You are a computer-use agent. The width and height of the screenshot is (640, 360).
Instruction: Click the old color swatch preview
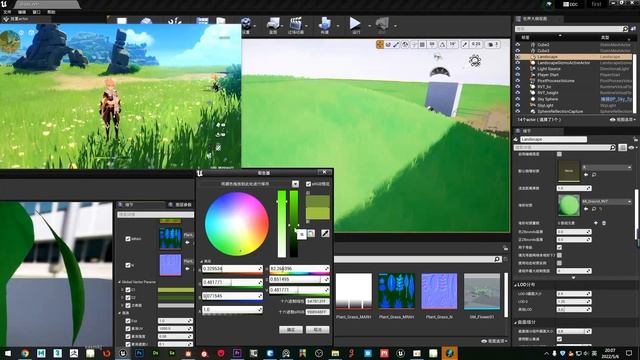318,201
